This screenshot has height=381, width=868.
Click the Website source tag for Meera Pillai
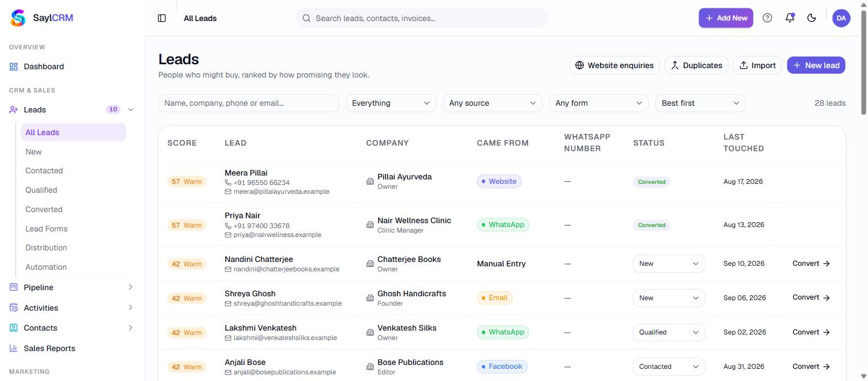click(x=499, y=182)
